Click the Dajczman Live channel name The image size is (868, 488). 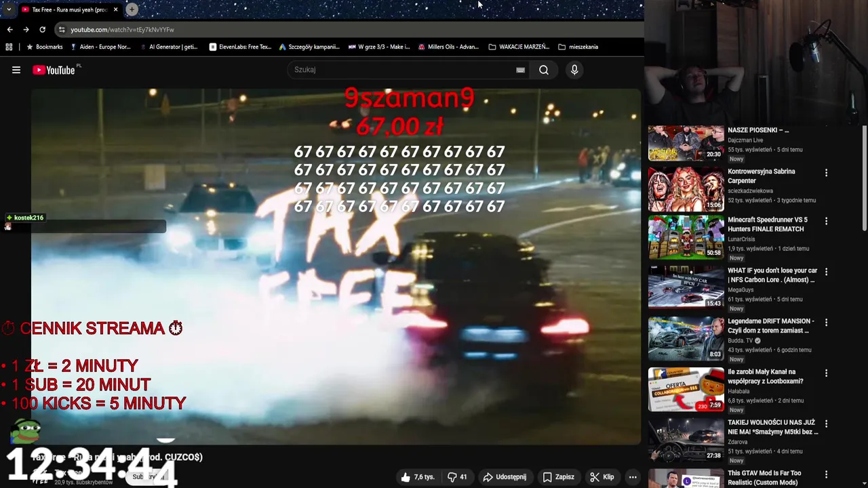[x=745, y=140]
